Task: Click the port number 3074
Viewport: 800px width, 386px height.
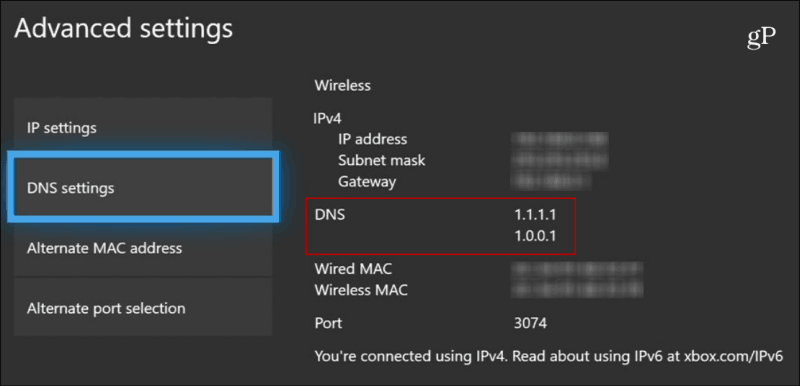Action: 531,323
